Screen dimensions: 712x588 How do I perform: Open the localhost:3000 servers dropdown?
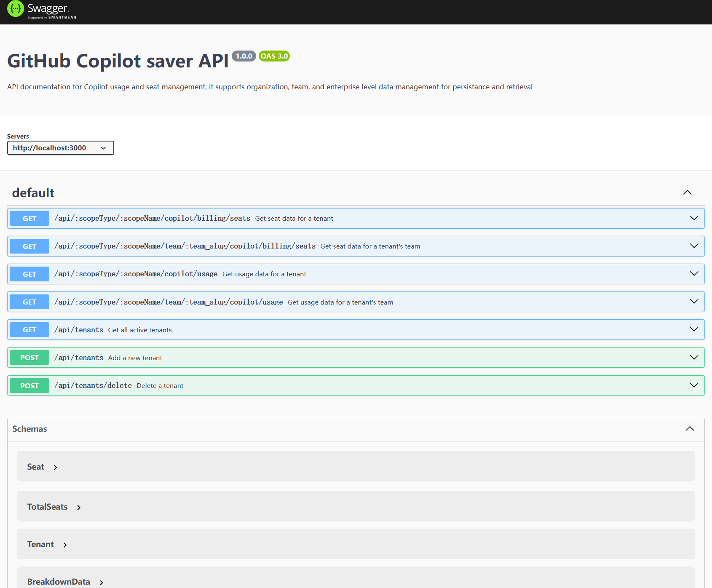(61, 148)
